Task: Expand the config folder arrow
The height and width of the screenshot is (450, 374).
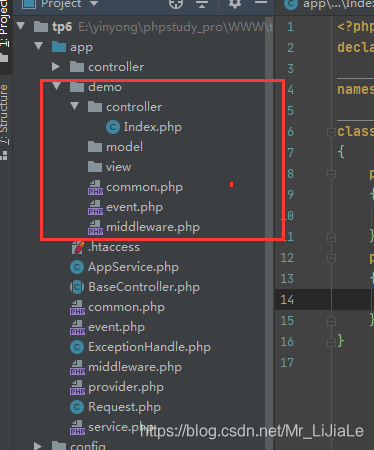Action: pos(38,446)
